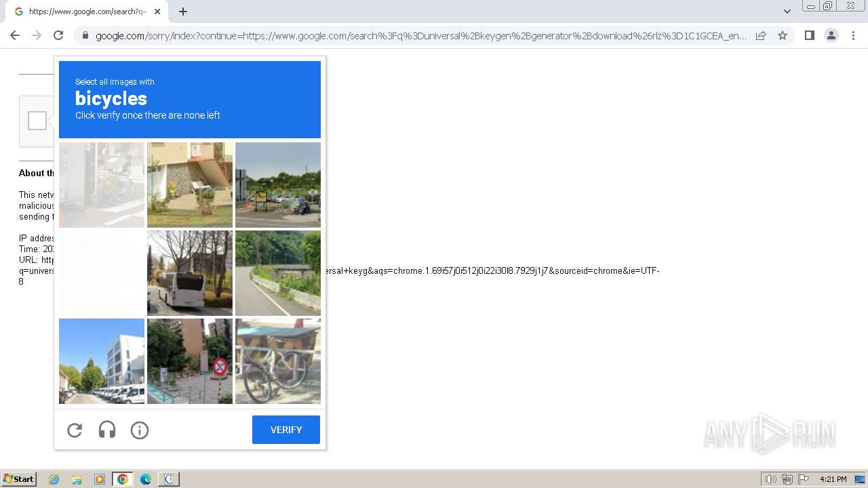Viewport: 868px width, 488px height.
Task: Click the browser back arrow
Action: (x=15, y=35)
